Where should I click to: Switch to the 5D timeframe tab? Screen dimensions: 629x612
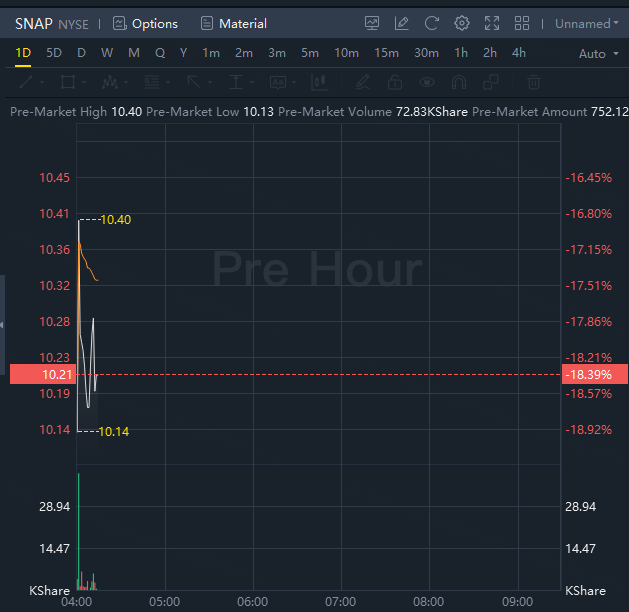[54, 53]
